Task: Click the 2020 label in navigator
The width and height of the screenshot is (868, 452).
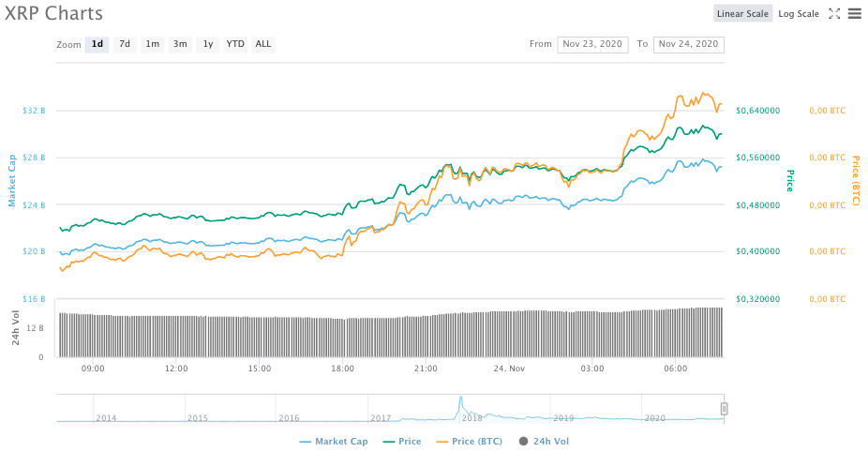Action: 655,418
